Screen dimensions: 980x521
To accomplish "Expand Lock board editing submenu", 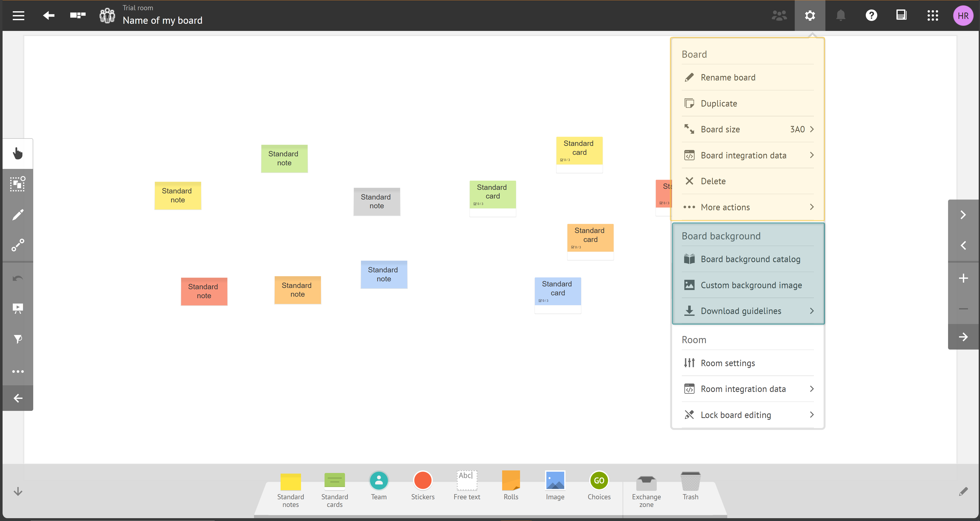I will coord(748,415).
